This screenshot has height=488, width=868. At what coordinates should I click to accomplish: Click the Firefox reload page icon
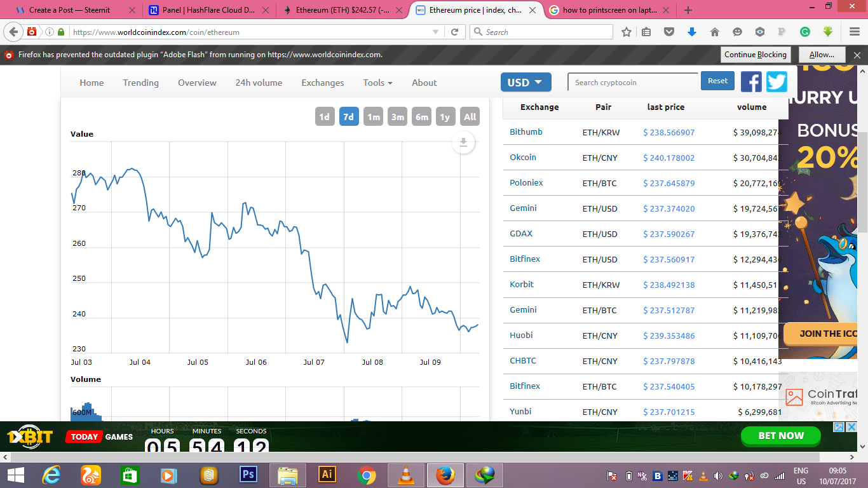[x=454, y=32]
